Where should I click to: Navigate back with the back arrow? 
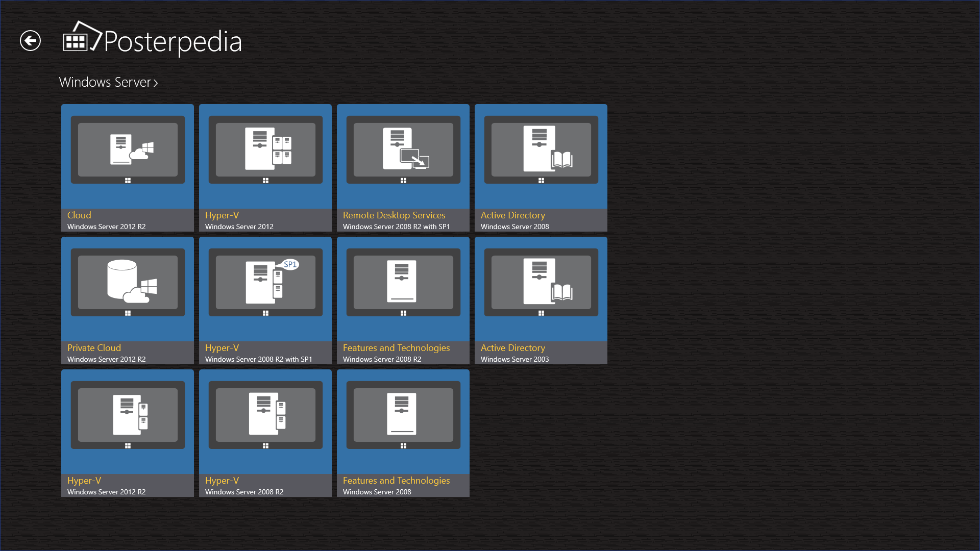pos(30,40)
